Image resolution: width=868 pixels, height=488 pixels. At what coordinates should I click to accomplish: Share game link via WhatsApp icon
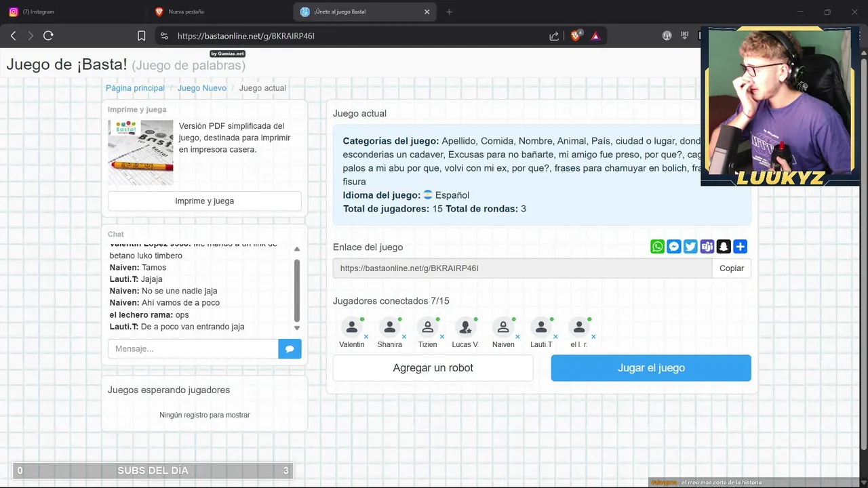(x=657, y=247)
